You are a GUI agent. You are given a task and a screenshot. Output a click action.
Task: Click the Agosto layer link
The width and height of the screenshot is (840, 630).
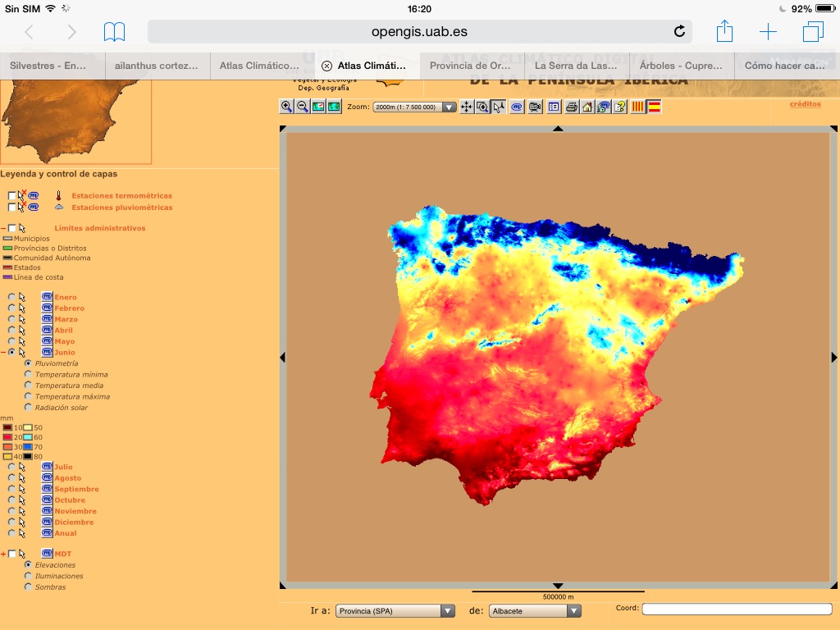68,478
